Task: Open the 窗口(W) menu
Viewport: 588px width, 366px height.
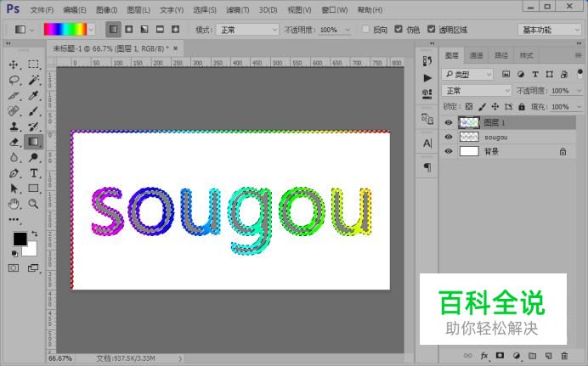Action: [x=335, y=10]
